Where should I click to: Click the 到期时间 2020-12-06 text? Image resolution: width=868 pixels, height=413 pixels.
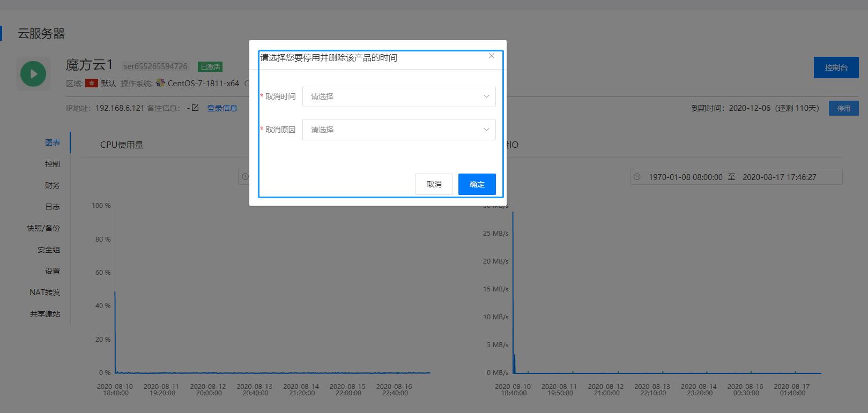click(x=755, y=108)
